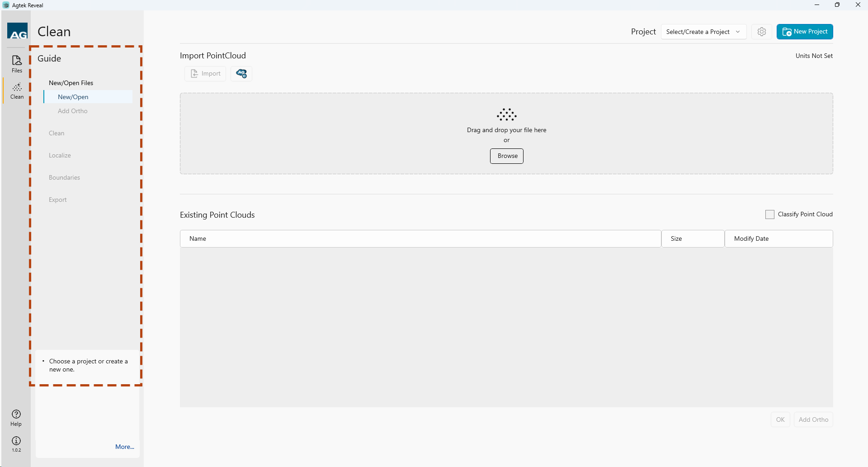
Task: Select New/Open in the Guide
Action: tap(73, 97)
